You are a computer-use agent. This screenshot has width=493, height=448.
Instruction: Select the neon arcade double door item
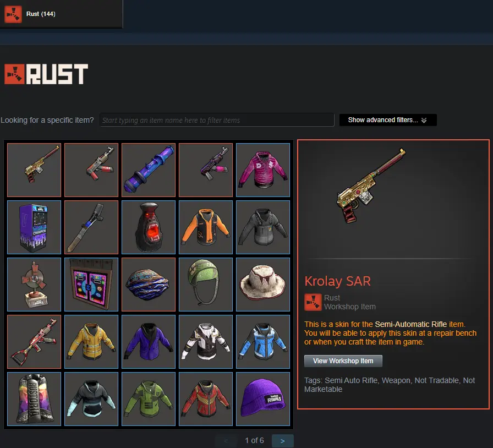[91, 285]
